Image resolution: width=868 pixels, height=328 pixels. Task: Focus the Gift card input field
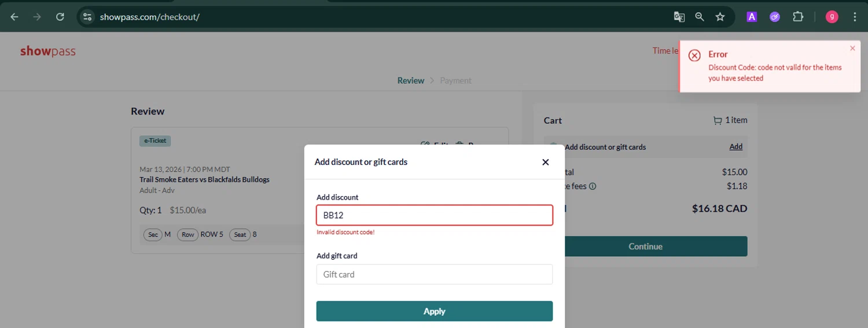pos(434,274)
